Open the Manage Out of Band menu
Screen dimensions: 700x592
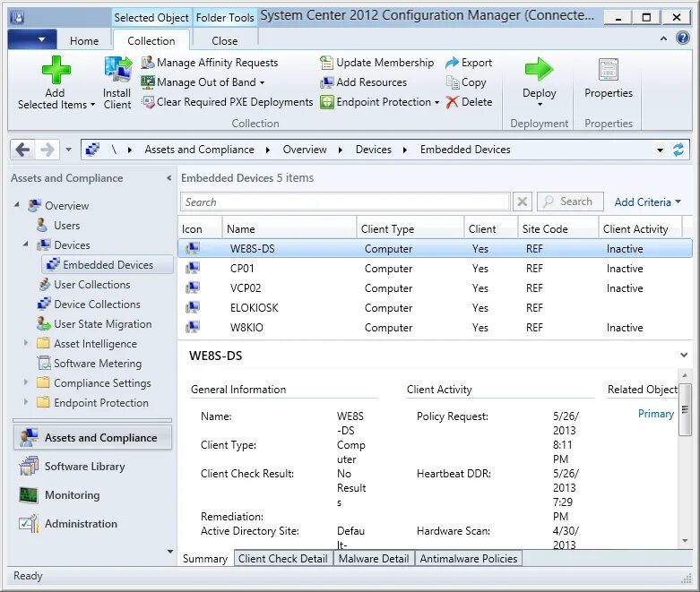point(203,82)
